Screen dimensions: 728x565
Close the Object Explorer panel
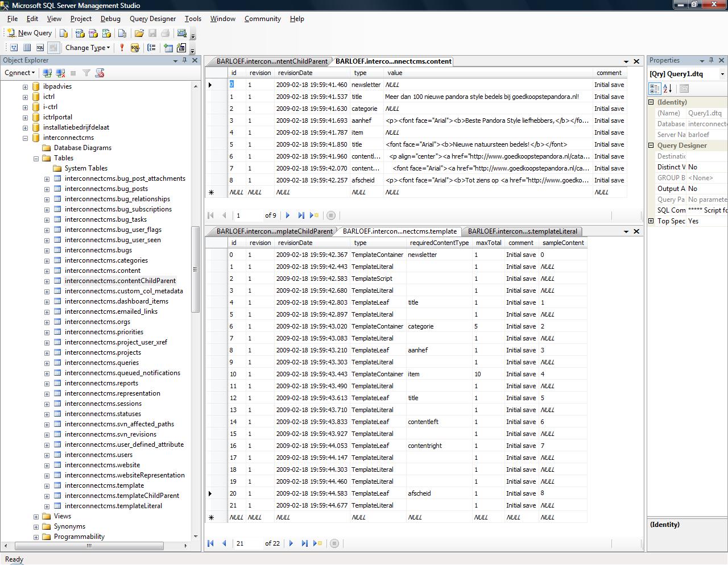195,60
